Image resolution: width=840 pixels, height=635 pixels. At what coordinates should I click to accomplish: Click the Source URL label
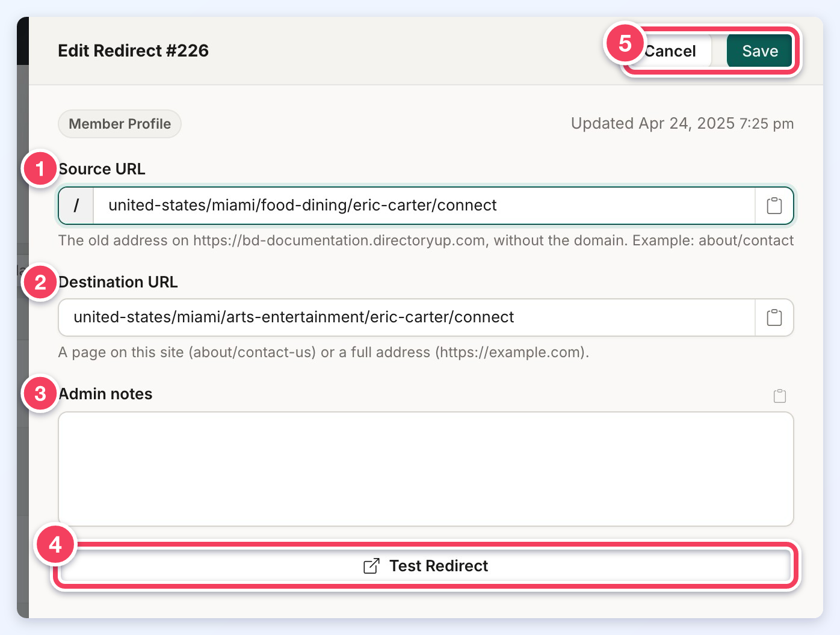point(102,169)
